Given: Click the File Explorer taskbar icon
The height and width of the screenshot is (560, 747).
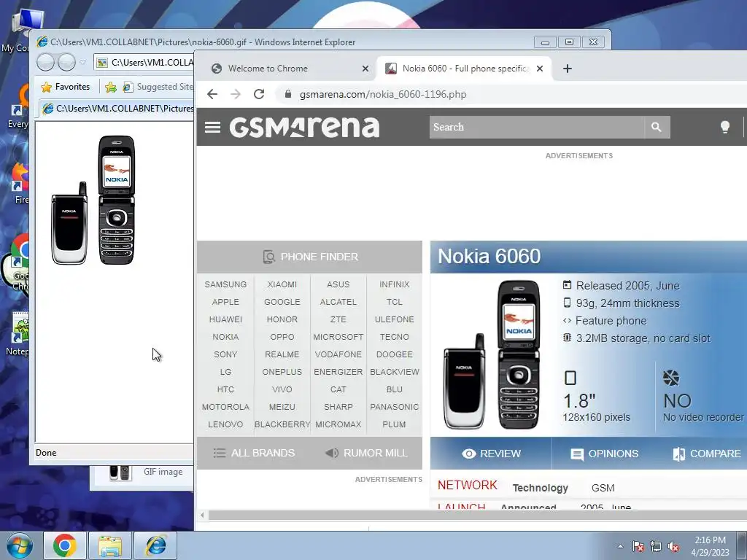Looking at the screenshot, I should (110, 545).
